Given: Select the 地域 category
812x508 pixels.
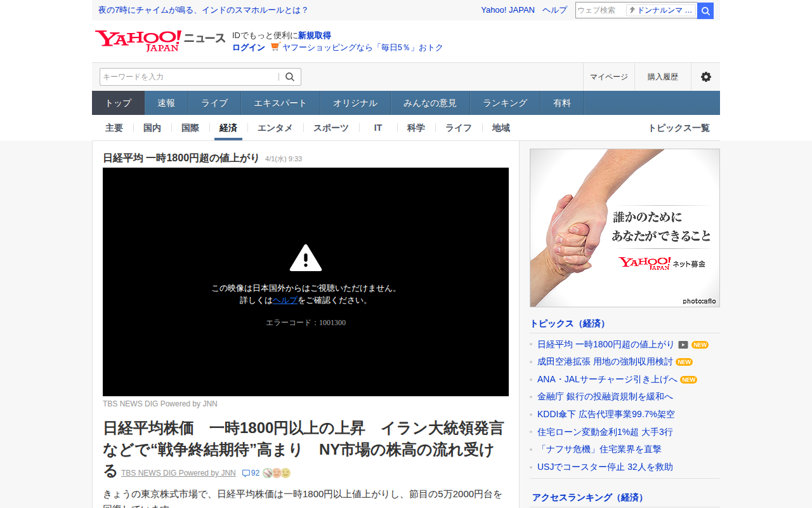Looking at the screenshot, I should coord(501,128).
